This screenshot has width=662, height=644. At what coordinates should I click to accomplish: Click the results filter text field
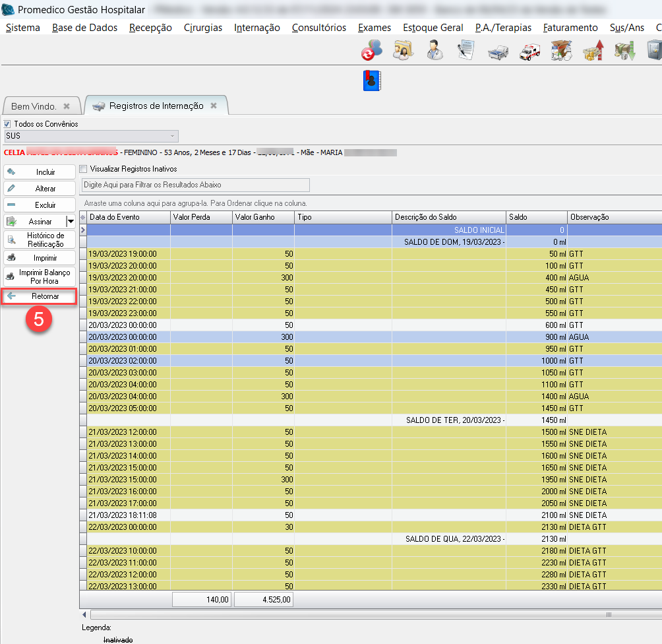[x=195, y=185]
